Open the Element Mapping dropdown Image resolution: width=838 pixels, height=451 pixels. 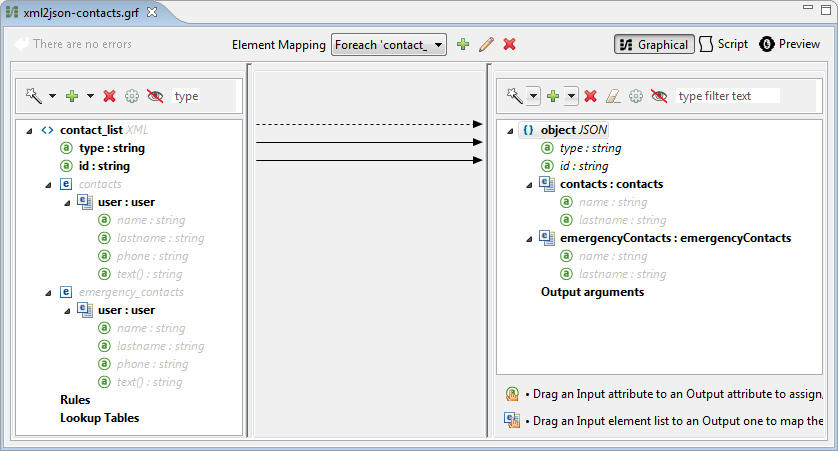point(439,45)
